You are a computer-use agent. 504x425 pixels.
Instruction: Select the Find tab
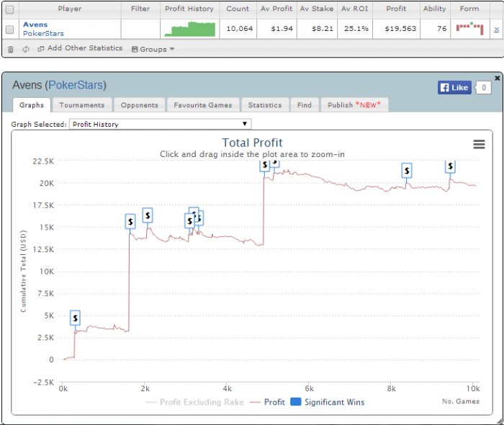point(305,105)
